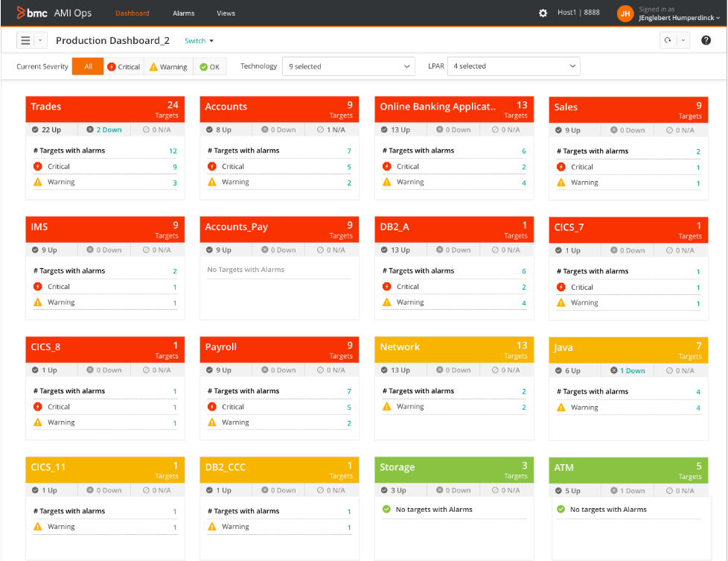Click warning icon in Sales card
Viewport: 728px width, 561px height.
[x=561, y=183]
